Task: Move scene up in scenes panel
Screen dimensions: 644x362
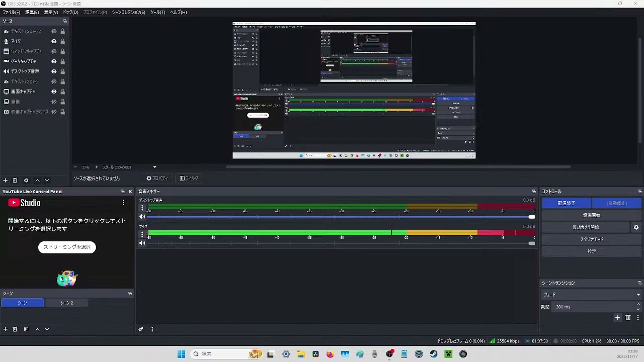Action: pyautogui.click(x=37, y=329)
